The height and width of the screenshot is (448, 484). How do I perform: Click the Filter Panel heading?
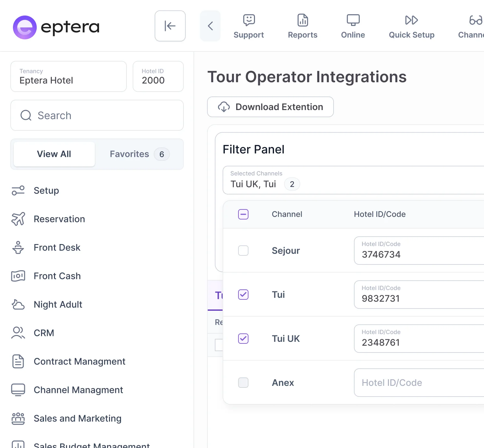254,150
